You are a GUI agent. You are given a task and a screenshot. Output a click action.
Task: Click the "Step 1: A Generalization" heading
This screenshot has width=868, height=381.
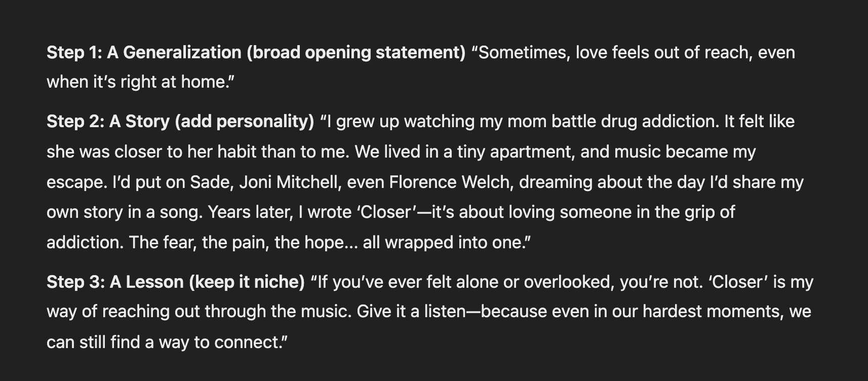(144, 53)
